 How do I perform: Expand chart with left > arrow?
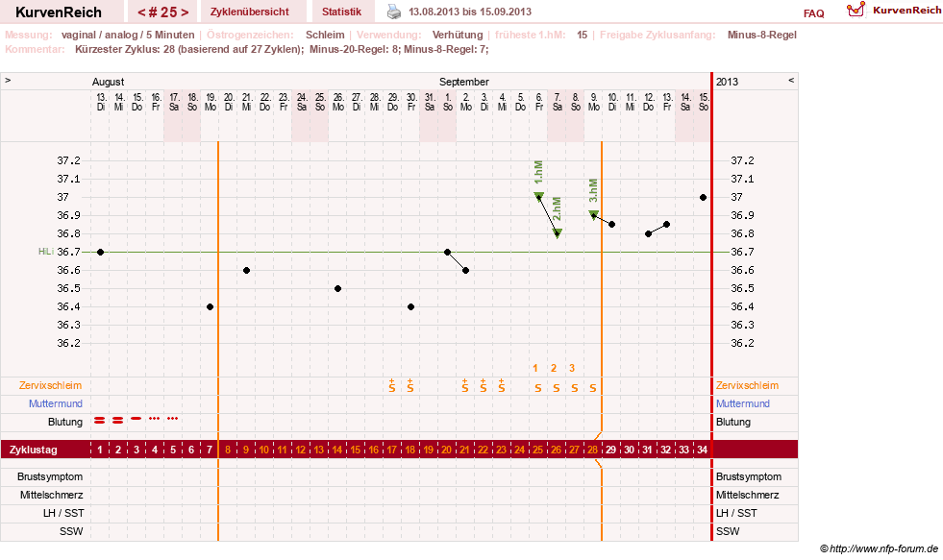(x=8, y=80)
